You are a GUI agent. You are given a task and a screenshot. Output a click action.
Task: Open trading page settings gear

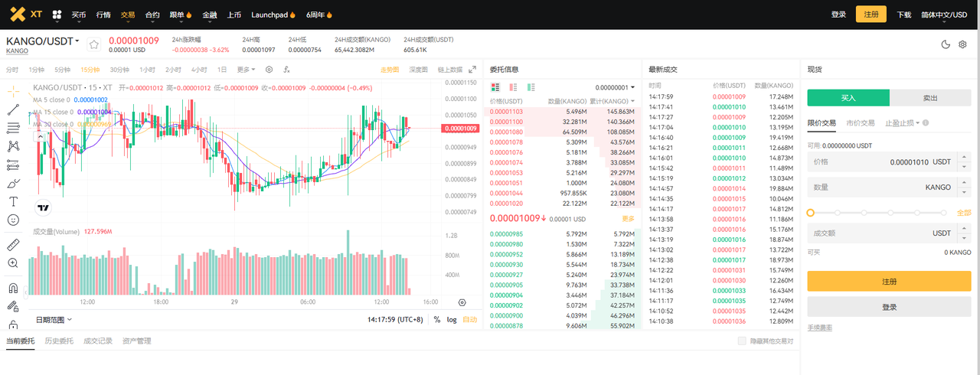click(963, 44)
